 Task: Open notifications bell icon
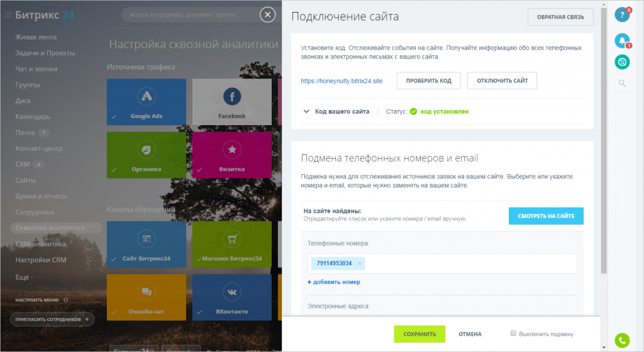pyautogui.click(x=622, y=41)
